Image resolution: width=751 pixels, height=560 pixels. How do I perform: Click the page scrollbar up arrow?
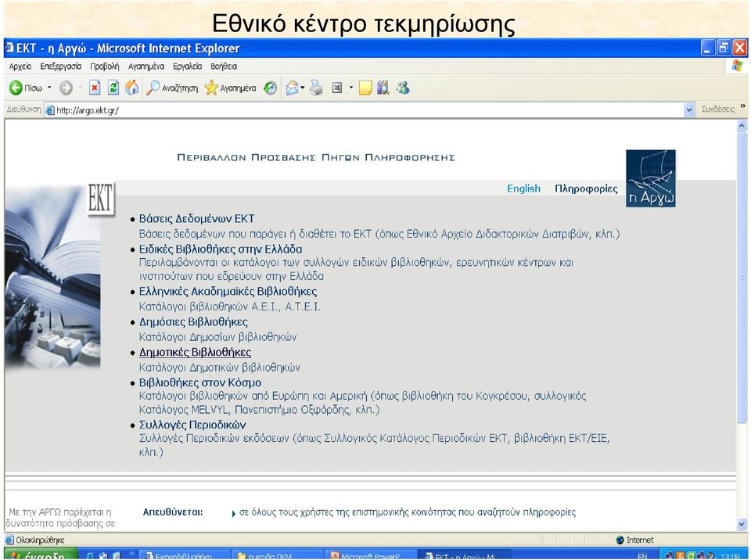(742, 126)
